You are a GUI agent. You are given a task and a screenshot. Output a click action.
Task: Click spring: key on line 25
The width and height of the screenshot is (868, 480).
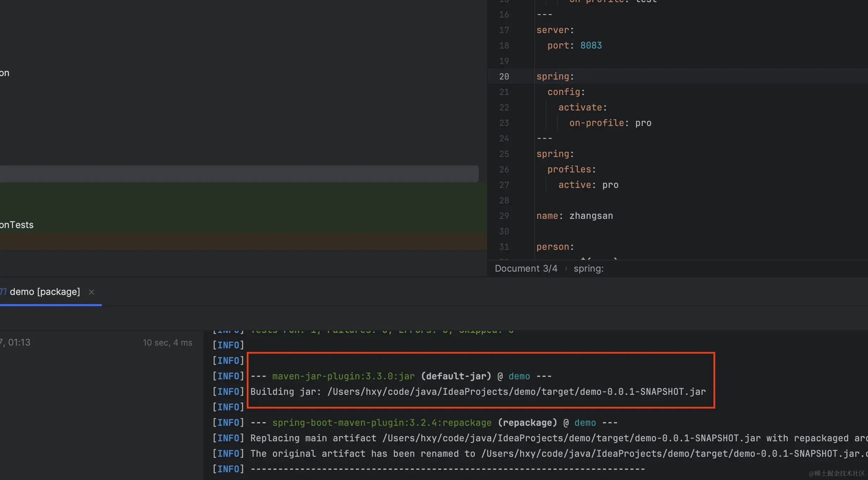(x=555, y=154)
